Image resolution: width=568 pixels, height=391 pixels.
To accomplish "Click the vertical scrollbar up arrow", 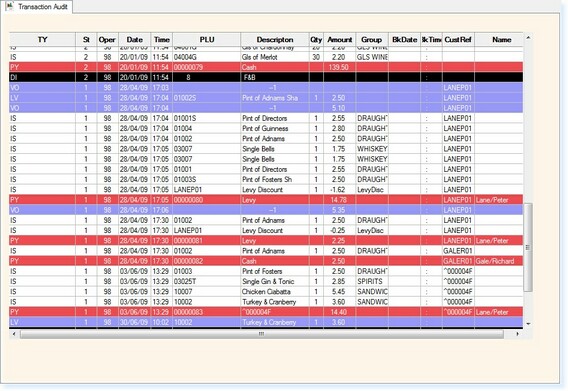I will 528,37.
